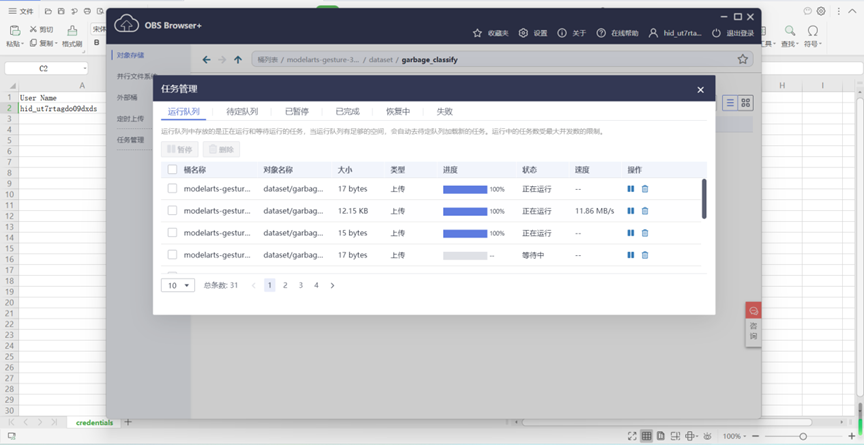Image resolution: width=864 pixels, height=445 pixels.
Task: Go to page 3 of tasks
Action: pyautogui.click(x=301, y=285)
